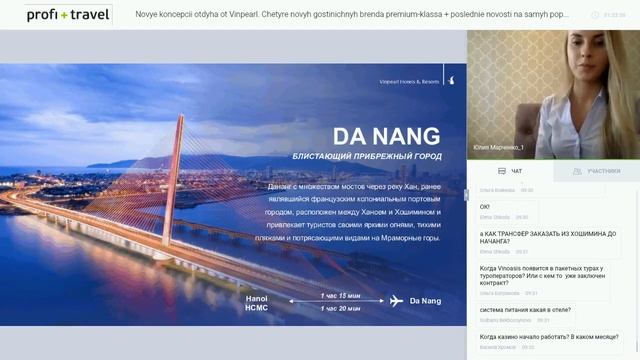
Task: Click the Vinpearl emblem on the slide
Action: coord(451,80)
